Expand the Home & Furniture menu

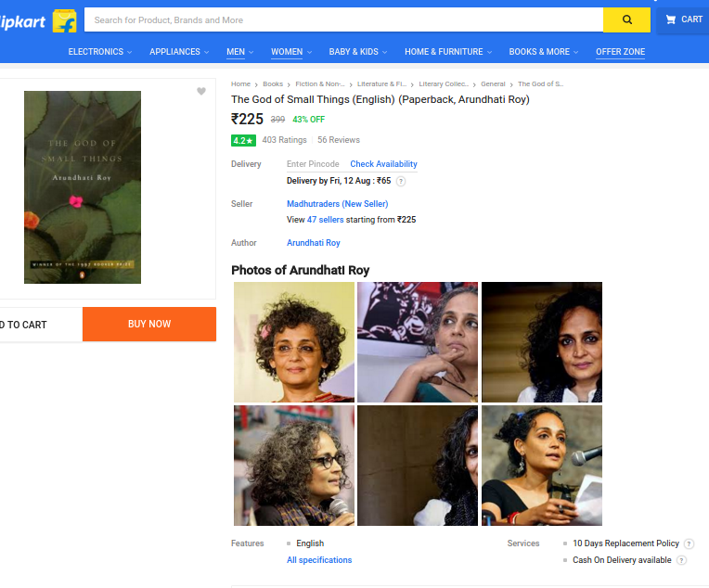tap(448, 52)
